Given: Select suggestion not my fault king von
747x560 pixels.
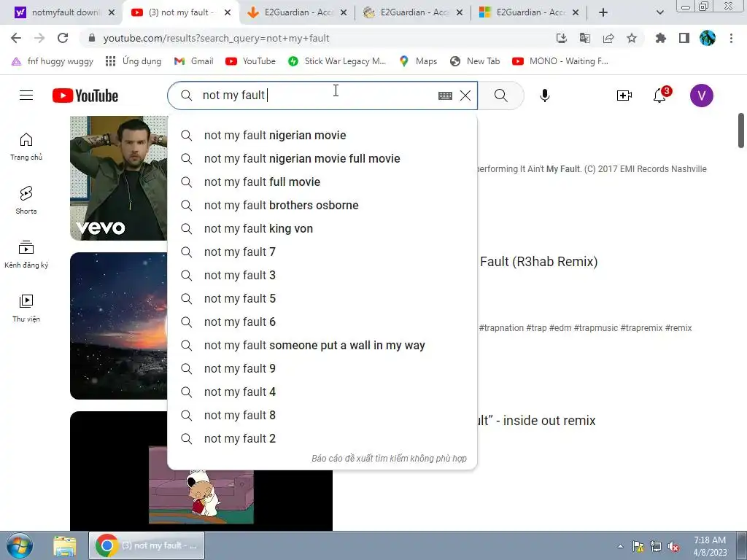Looking at the screenshot, I should pos(322,228).
